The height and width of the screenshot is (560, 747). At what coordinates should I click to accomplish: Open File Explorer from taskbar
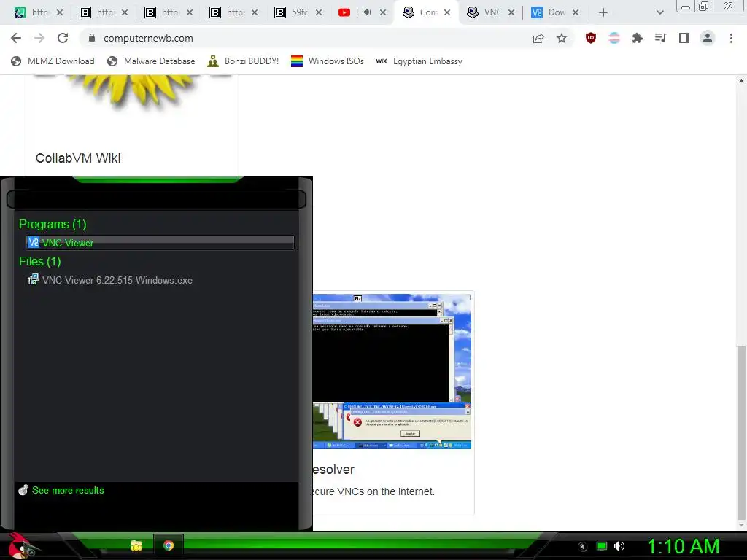click(x=136, y=545)
